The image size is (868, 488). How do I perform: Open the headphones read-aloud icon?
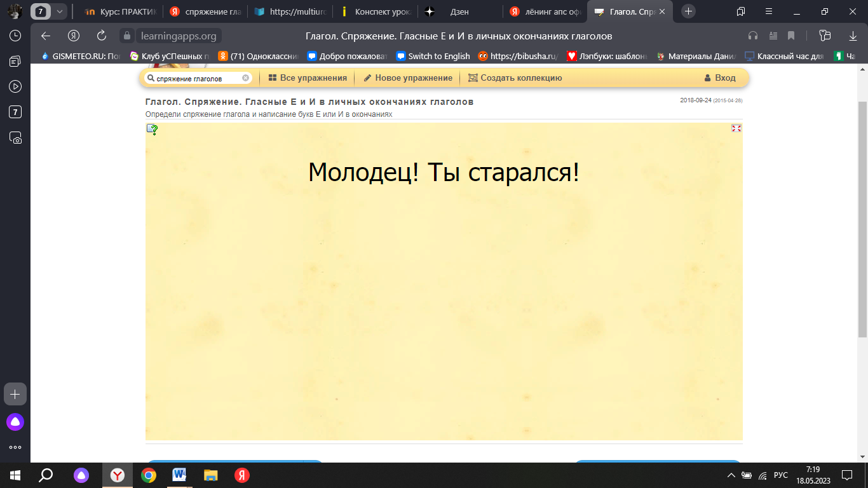[754, 36]
